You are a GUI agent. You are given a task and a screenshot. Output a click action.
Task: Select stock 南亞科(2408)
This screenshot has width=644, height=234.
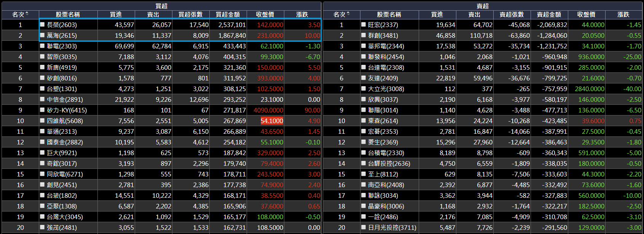tap(386, 185)
